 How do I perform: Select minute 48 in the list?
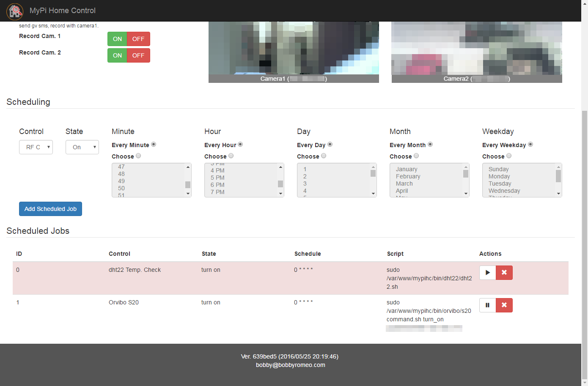click(x=121, y=174)
